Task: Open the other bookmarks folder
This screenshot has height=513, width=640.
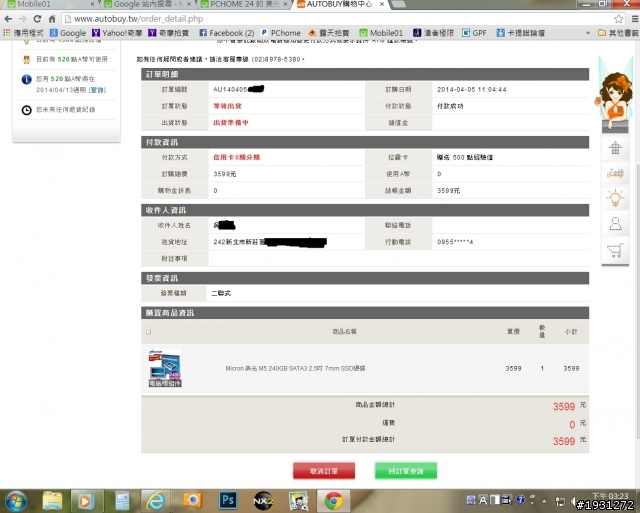Action: pyautogui.click(x=618, y=33)
